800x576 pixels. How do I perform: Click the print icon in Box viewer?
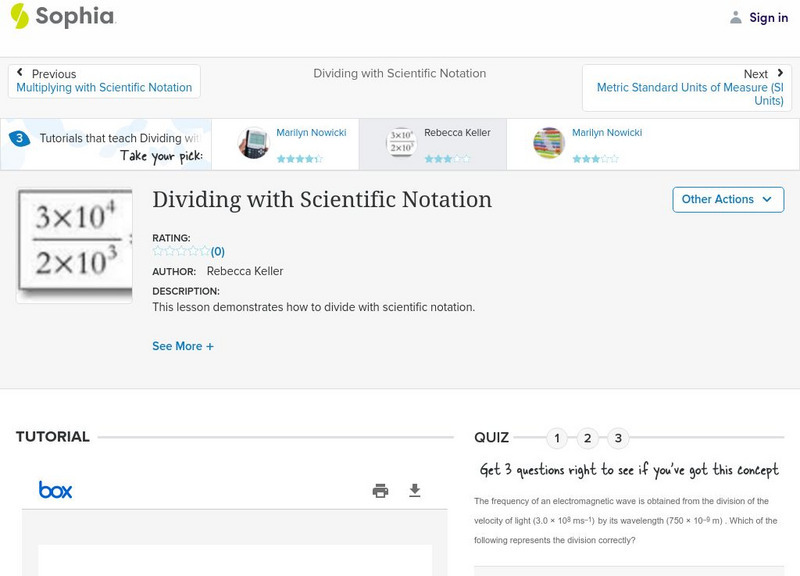point(380,490)
